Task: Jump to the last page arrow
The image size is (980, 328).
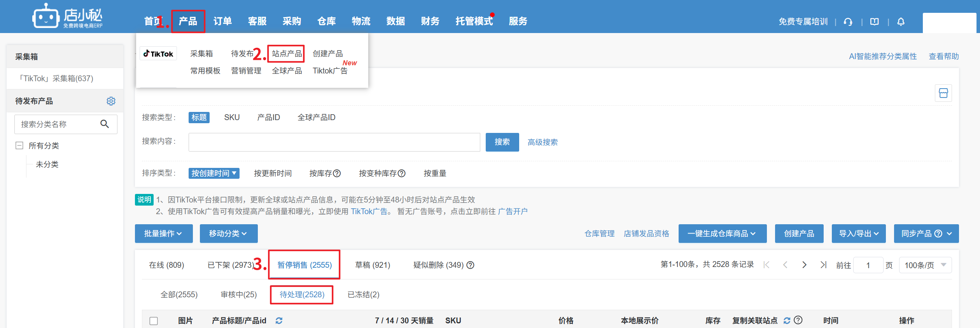Action: point(823,265)
